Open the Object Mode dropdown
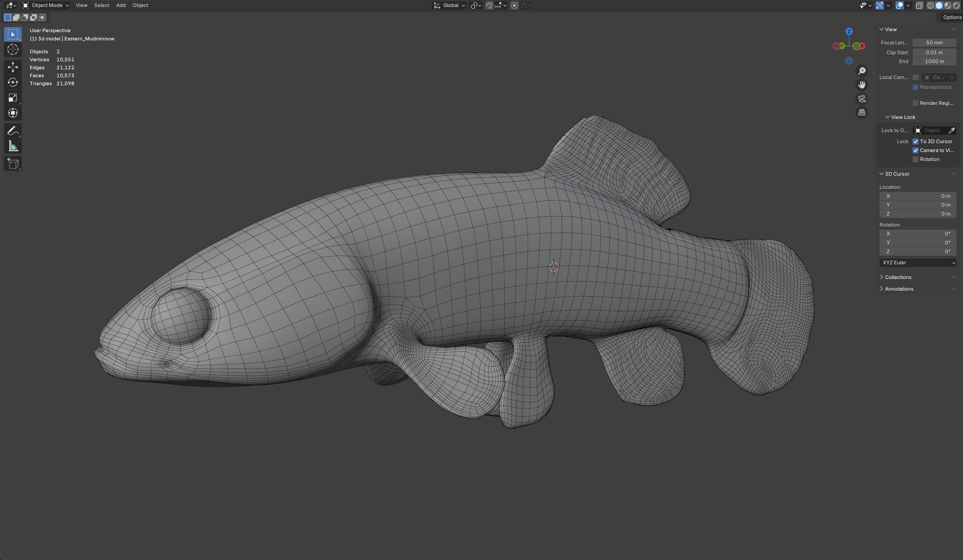 (45, 5)
